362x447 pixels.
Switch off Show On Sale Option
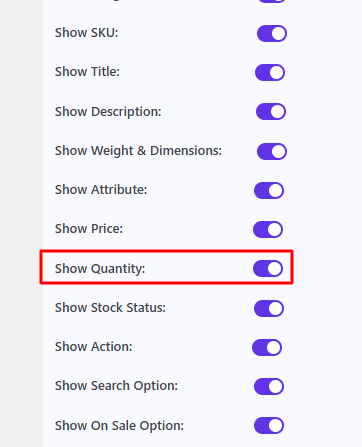(x=269, y=425)
